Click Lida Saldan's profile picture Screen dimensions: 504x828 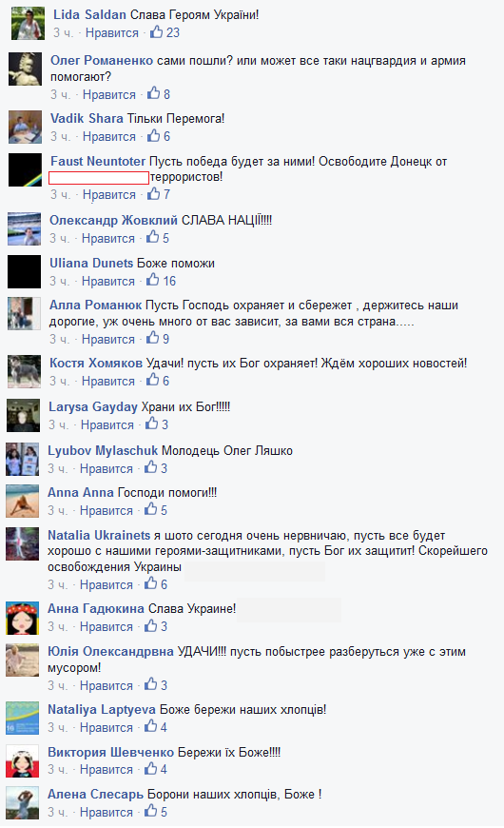pos(28,23)
